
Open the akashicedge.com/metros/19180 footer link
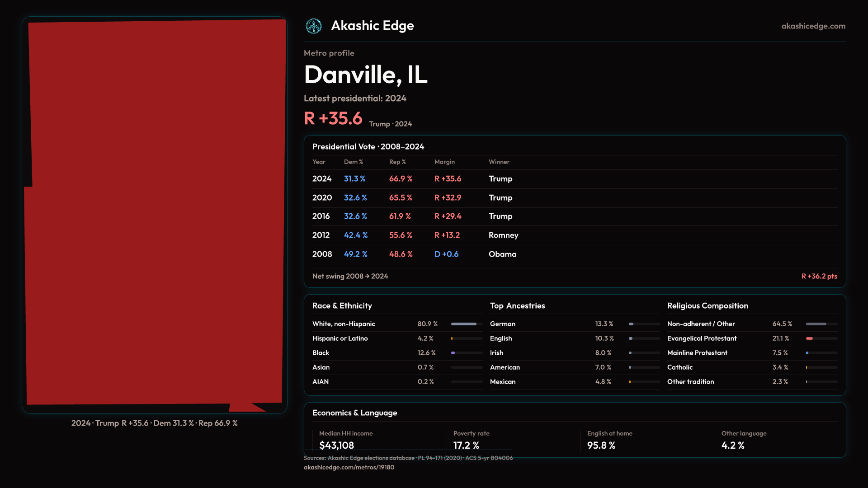click(349, 467)
